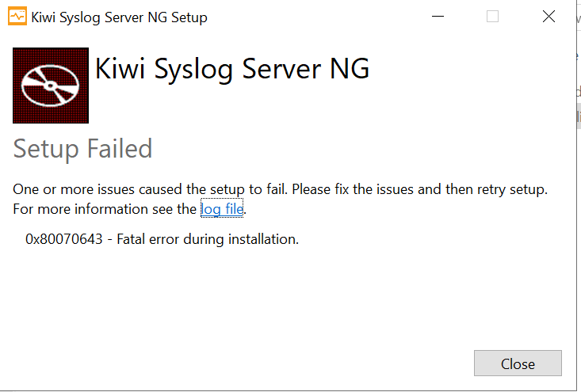
Task: Click the 'Please fix the issues and then retry setup' sentence
Action: coord(429,190)
